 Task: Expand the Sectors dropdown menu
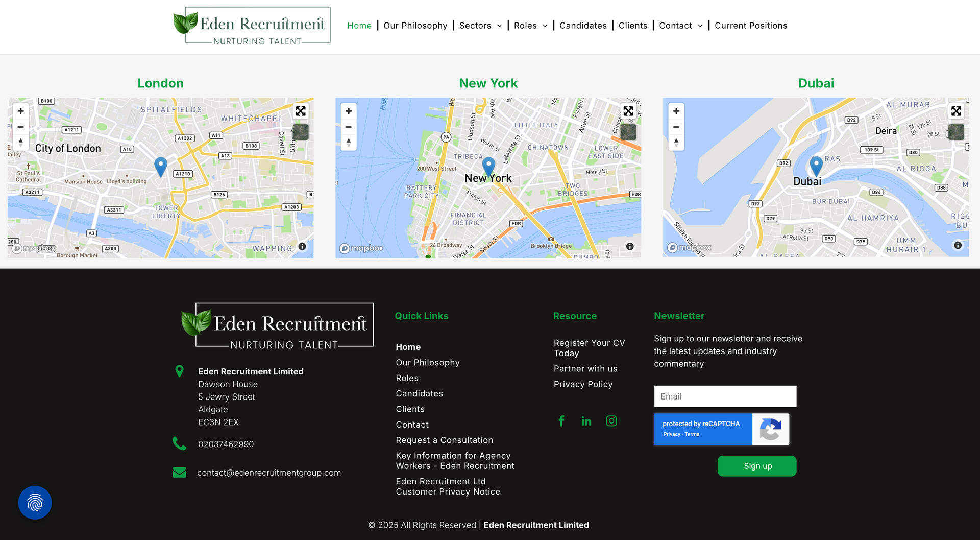[x=481, y=26]
